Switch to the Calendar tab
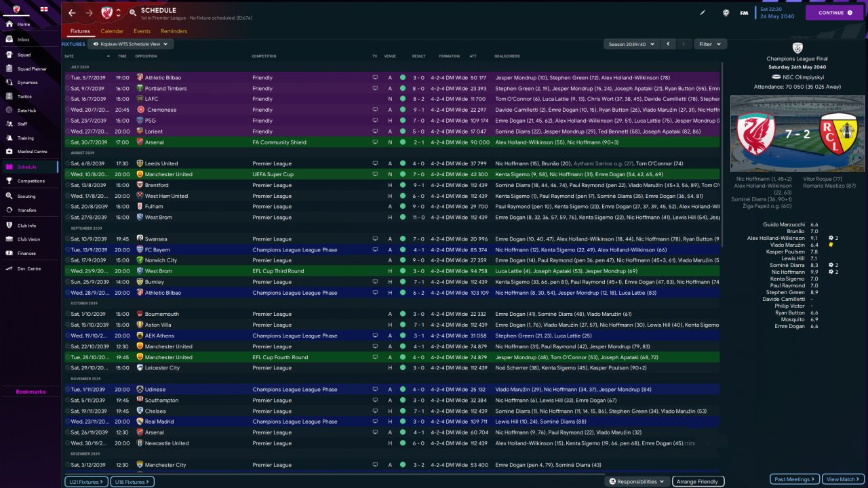Viewport: 868px width, 488px height. [112, 31]
